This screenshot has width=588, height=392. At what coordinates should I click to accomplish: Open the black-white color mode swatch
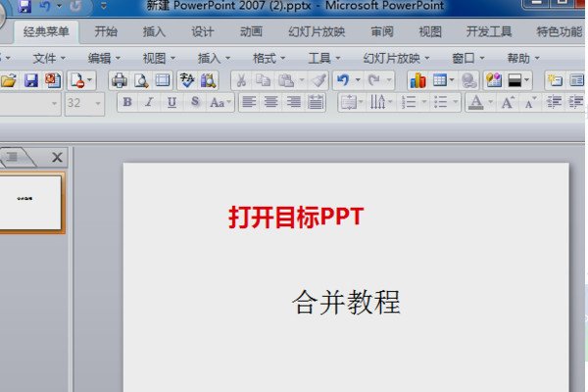[x=514, y=80]
